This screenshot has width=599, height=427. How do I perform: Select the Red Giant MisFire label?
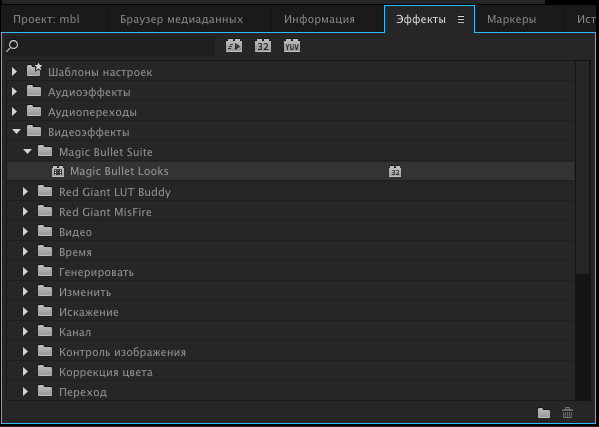coord(105,212)
